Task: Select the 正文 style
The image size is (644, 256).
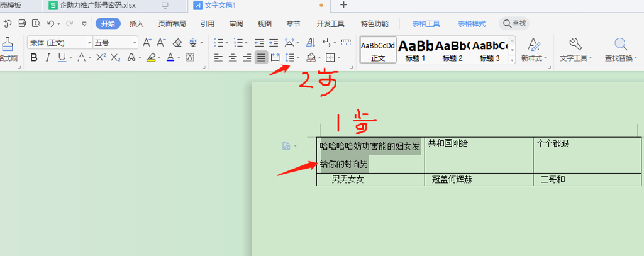Action: pos(378,50)
